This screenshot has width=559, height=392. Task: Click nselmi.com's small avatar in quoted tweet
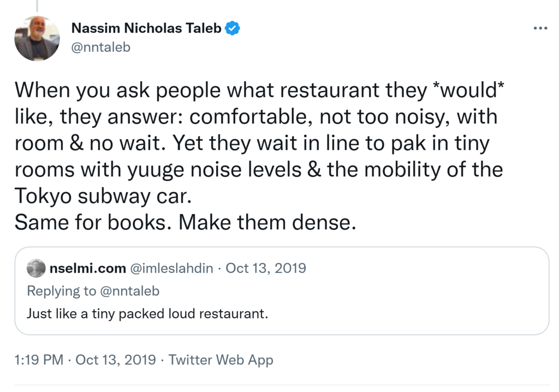(x=36, y=268)
